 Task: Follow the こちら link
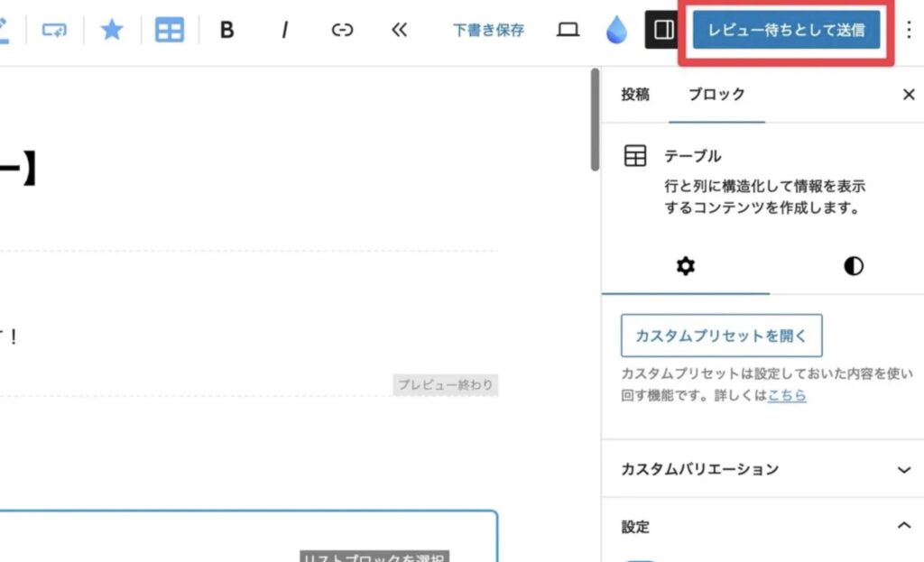tap(787, 396)
